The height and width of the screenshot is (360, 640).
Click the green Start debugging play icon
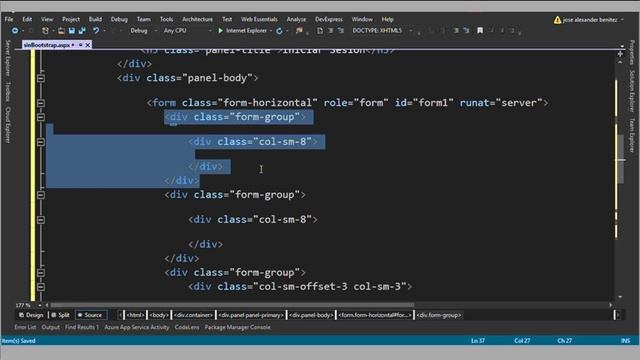coord(220,31)
